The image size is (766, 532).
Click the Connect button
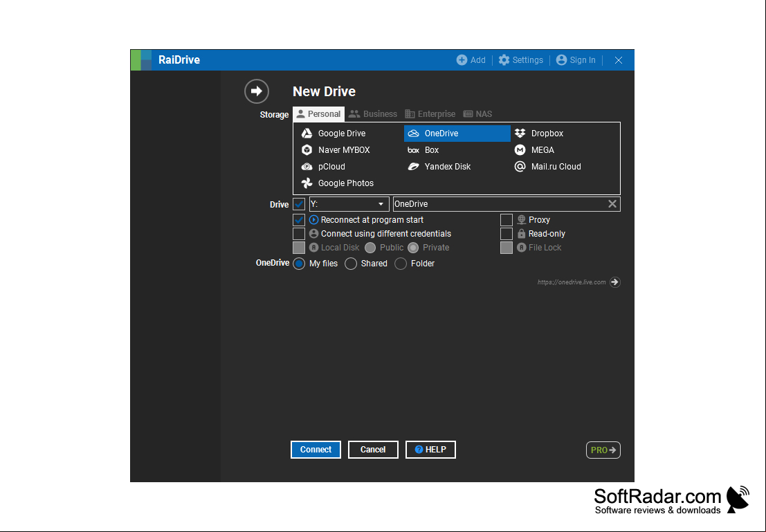tap(316, 450)
